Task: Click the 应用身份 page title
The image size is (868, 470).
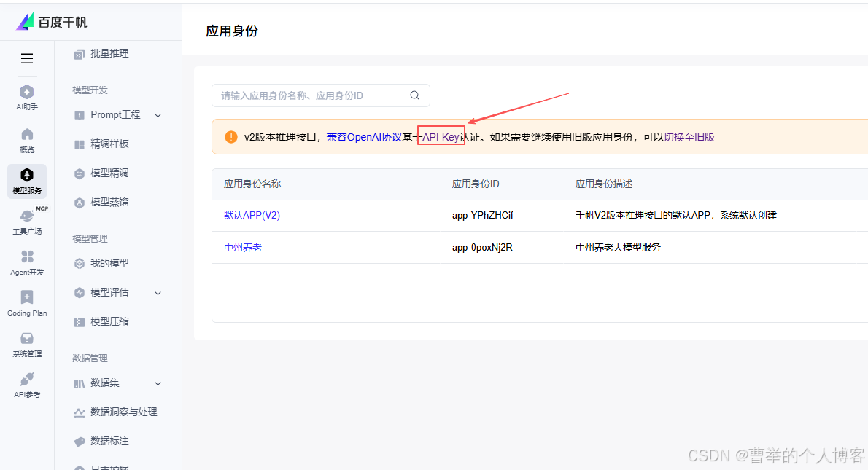Action: point(231,31)
